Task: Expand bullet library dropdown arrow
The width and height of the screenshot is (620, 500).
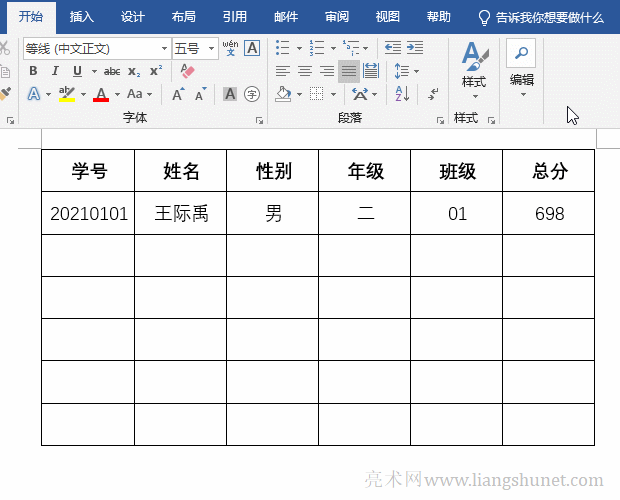Action: [299, 48]
